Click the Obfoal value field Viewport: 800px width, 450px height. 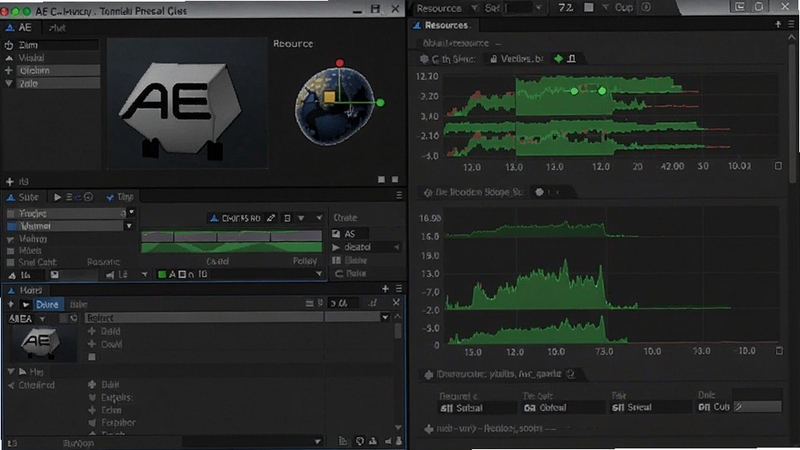click(x=564, y=408)
